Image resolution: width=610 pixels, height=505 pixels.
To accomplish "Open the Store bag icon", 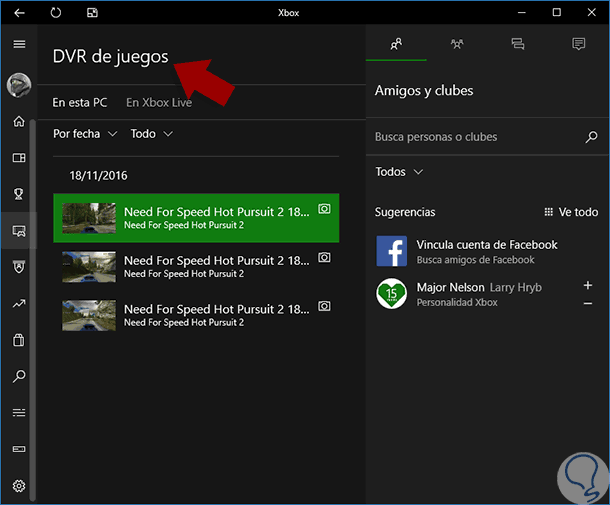I will (x=19, y=340).
